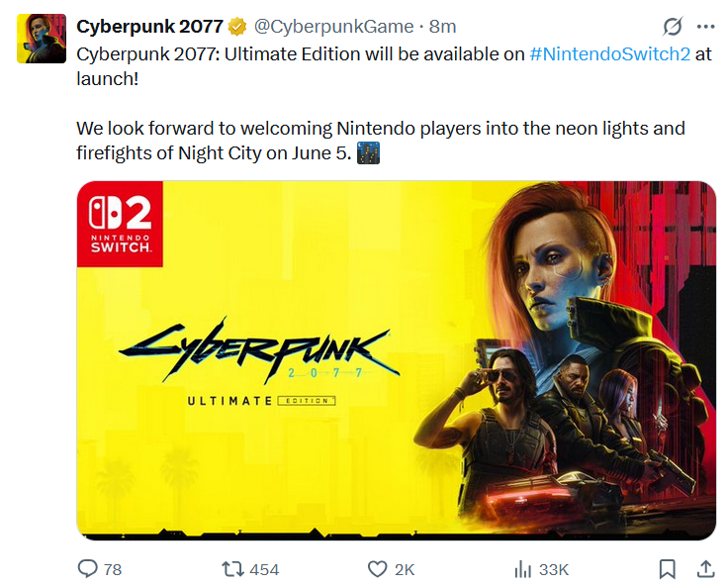Open post analytics bar chart icon

coord(523,569)
